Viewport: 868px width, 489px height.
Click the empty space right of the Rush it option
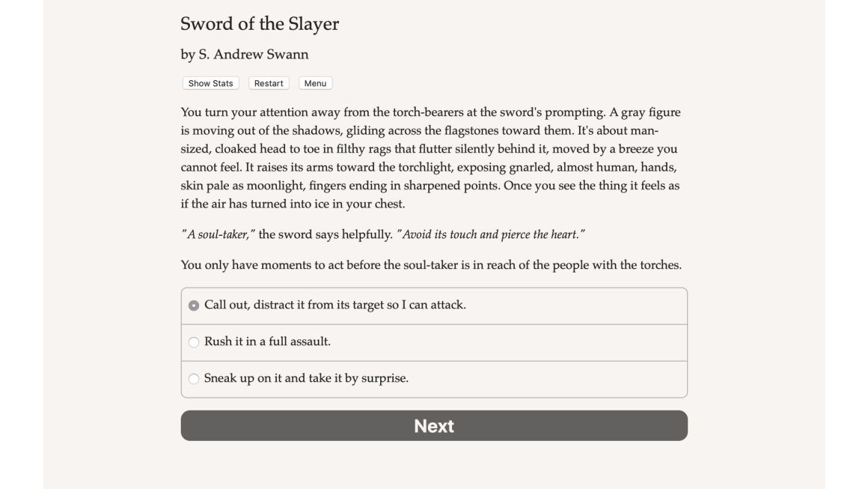508,342
